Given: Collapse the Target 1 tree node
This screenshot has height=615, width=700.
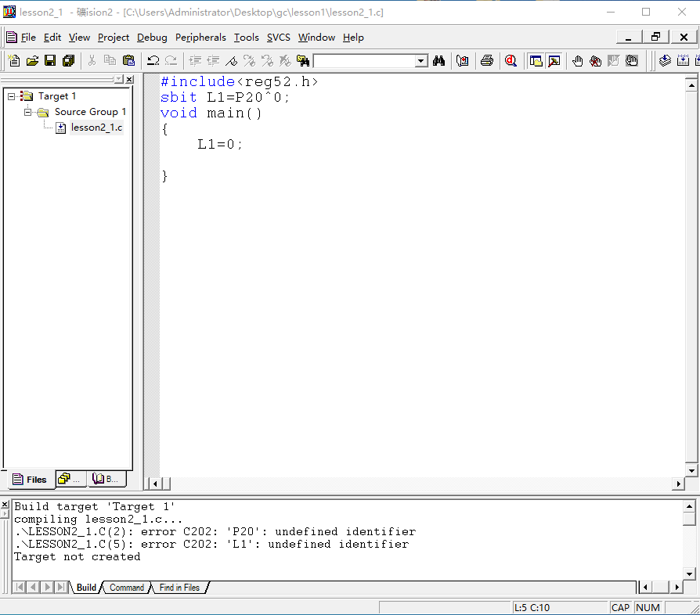Looking at the screenshot, I should pos(11,96).
